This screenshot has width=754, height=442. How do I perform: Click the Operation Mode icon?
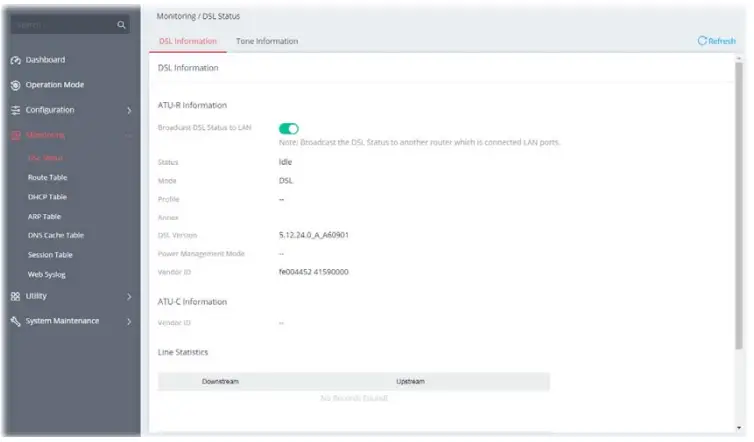tap(15, 85)
